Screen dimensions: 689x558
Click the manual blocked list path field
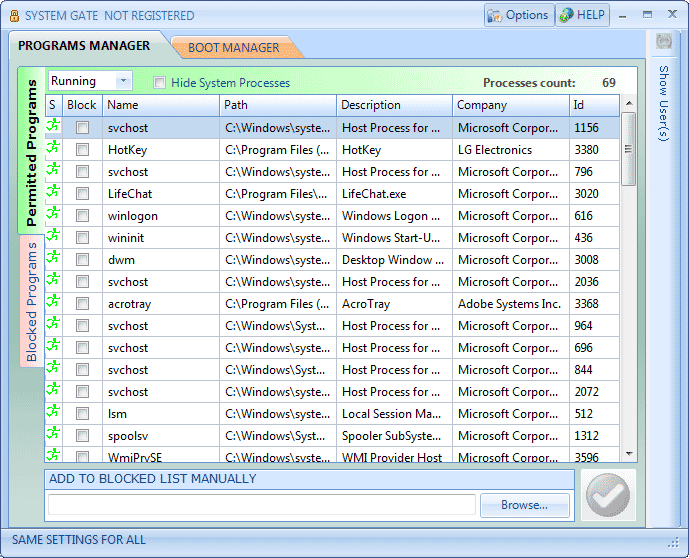coord(262,505)
